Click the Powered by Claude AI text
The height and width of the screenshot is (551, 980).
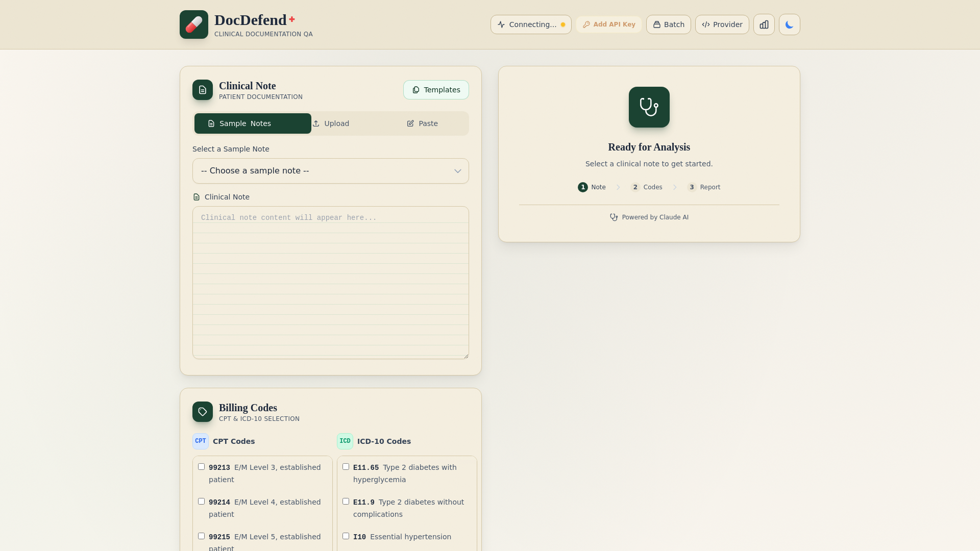655,217
